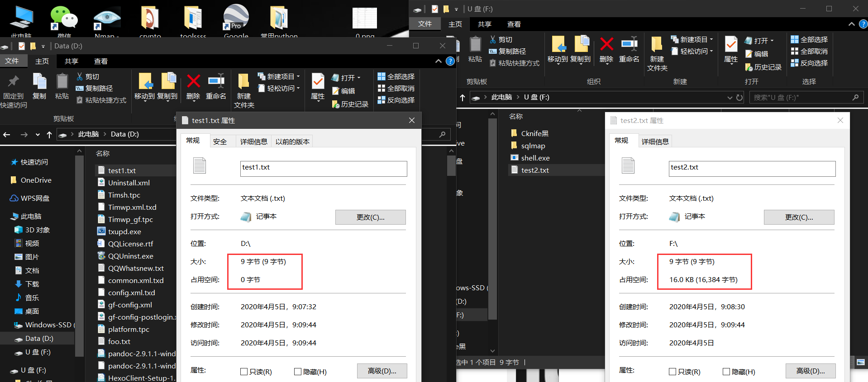Check Read-only box in test2.txt properties
This screenshot has height=382, width=868.
(672, 372)
